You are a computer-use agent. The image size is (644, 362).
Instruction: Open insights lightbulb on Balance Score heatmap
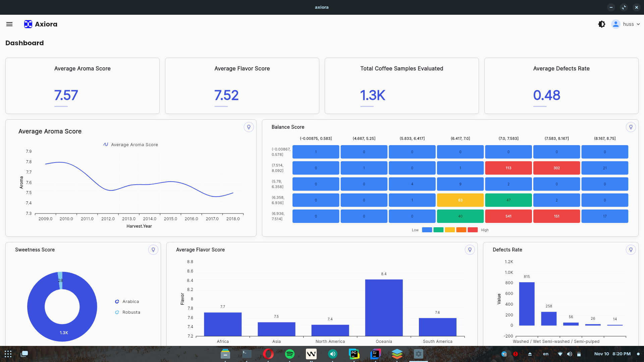tap(631, 127)
